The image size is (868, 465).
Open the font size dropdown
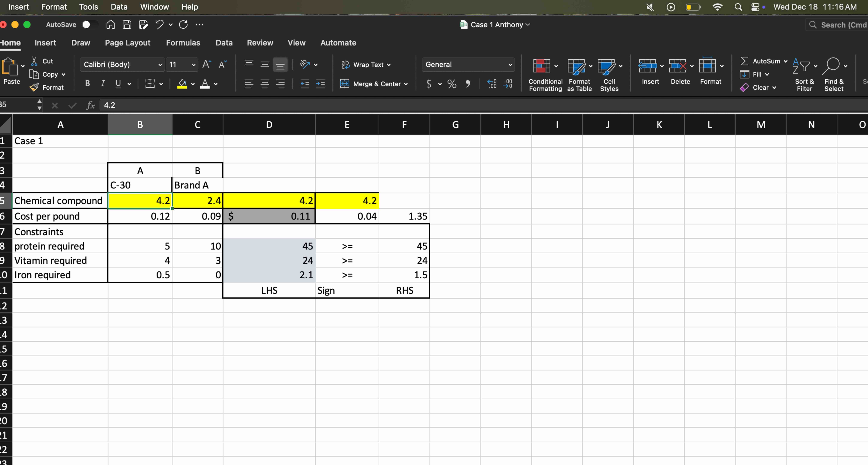coord(194,65)
